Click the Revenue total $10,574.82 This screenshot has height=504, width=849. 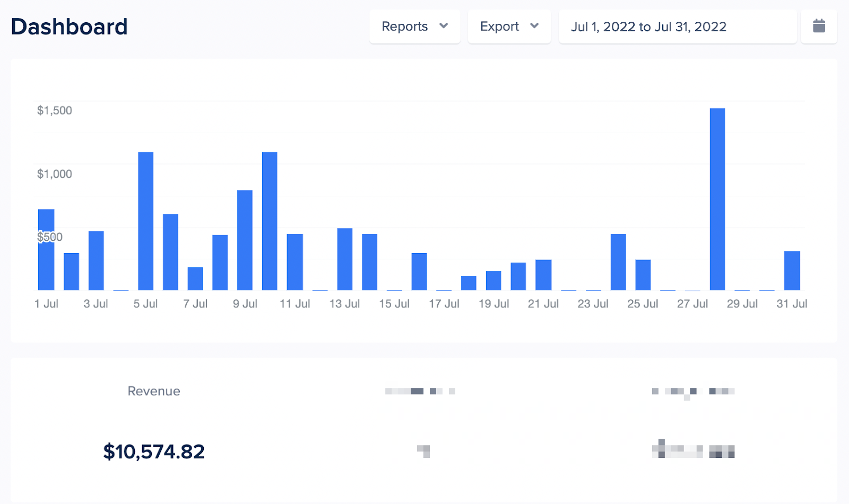pos(154,451)
